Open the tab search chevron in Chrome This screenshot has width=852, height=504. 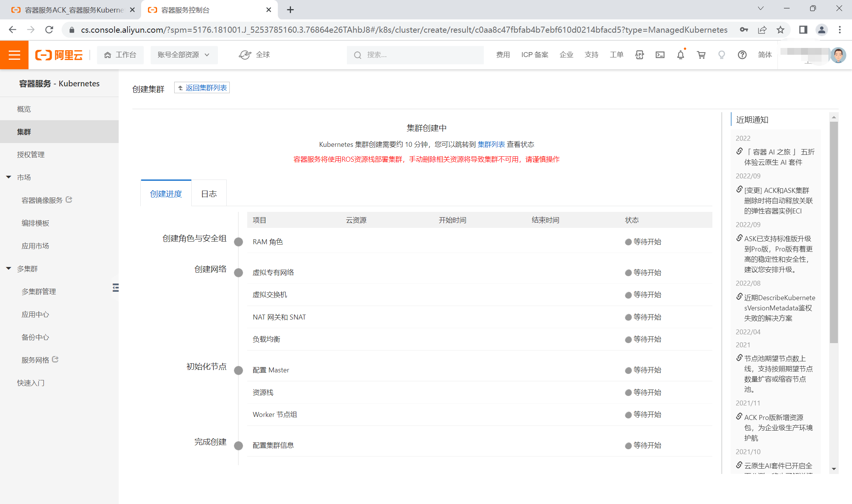pyautogui.click(x=761, y=8)
